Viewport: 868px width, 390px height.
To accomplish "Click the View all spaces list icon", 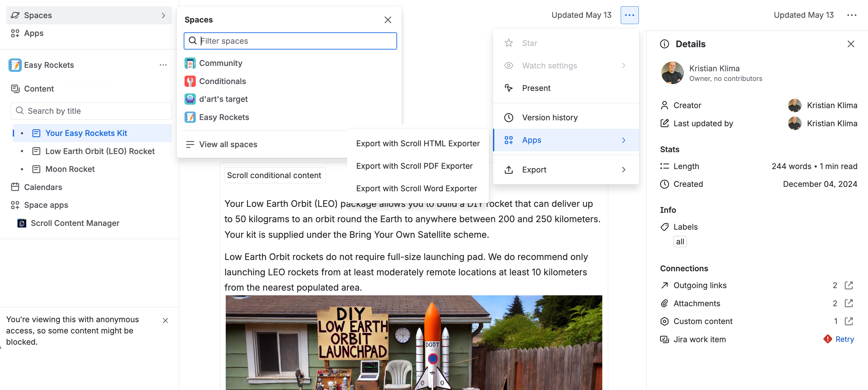I will (x=190, y=144).
